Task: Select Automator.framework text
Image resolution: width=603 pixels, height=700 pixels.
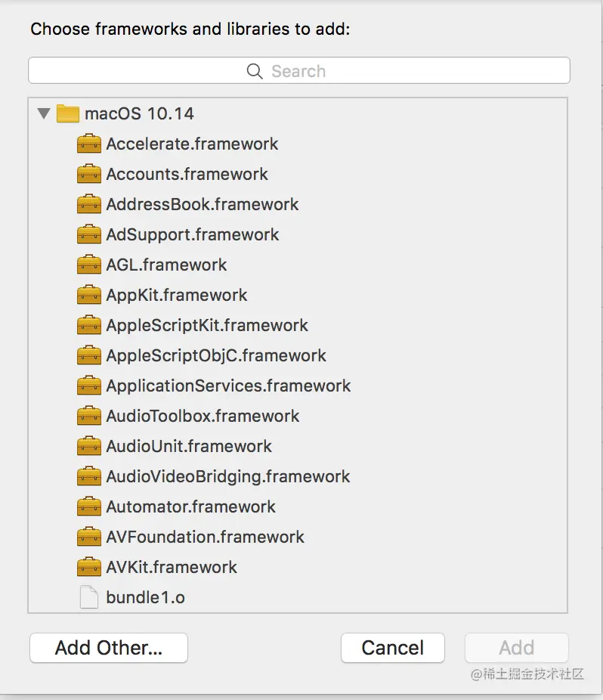Action: pyautogui.click(x=190, y=506)
